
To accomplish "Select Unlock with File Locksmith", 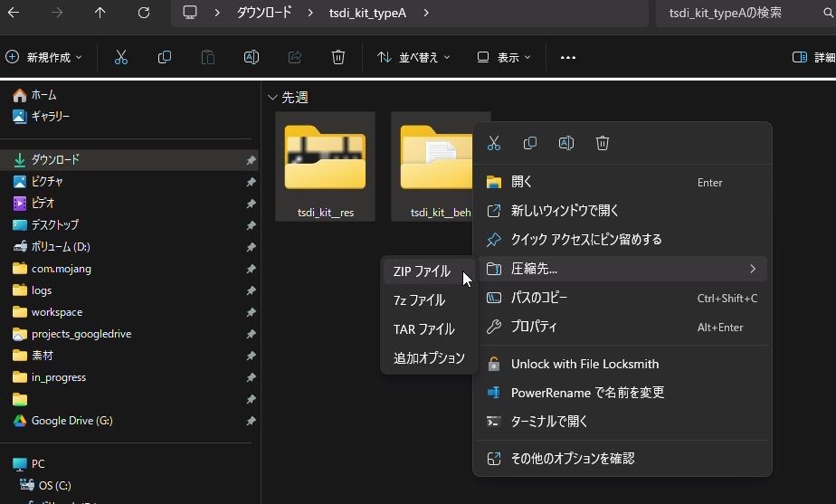I will [584, 364].
